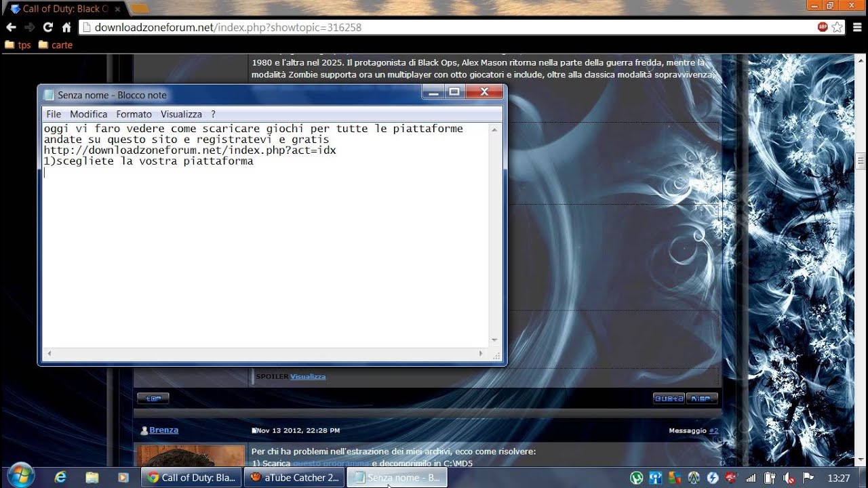The image size is (868, 488).
Task: Open the message #2 permalink
Action: coord(713,430)
